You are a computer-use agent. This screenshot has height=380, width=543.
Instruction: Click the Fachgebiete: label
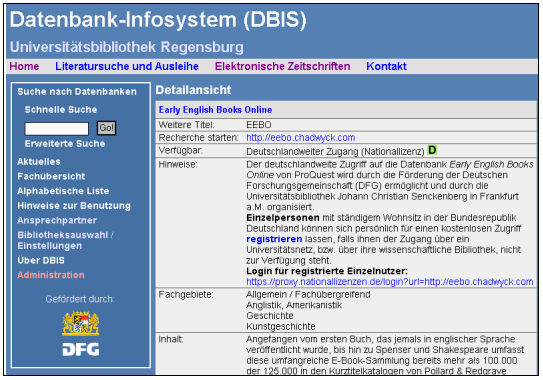(x=186, y=295)
